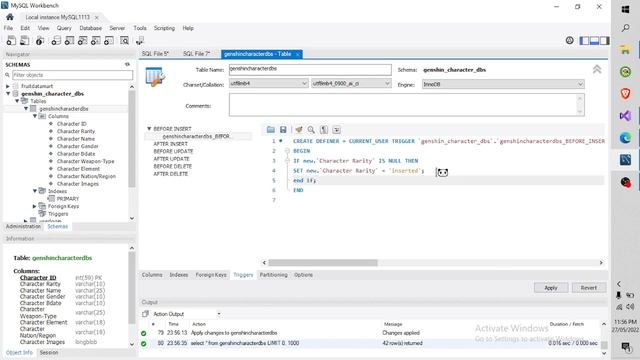
Task: Open the Database menu
Action: [x=90, y=28]
